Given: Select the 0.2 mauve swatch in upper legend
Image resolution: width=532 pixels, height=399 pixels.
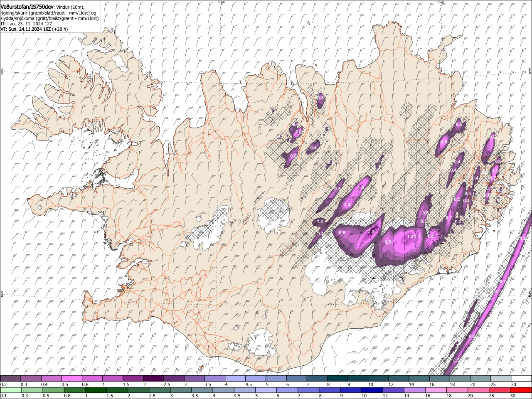Looking at the screenshot, I should [x=10, y=379].
